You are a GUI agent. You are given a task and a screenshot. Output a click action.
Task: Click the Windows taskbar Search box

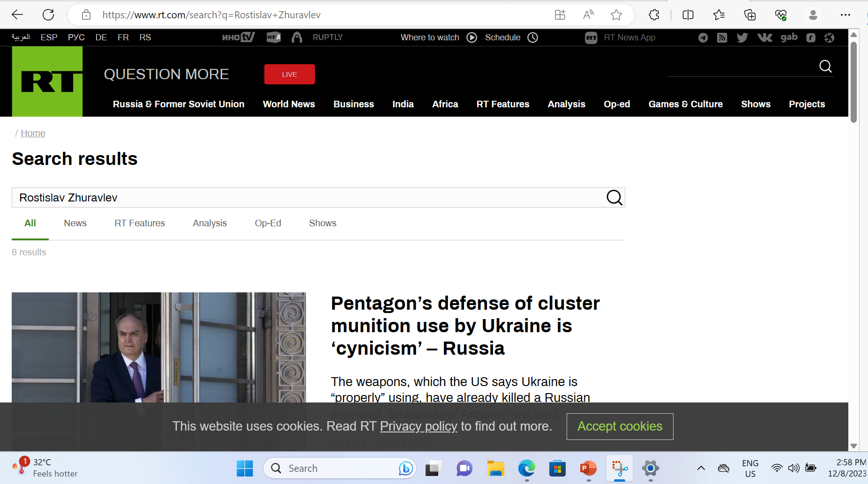pyautogui.click(x=340, y=468)
